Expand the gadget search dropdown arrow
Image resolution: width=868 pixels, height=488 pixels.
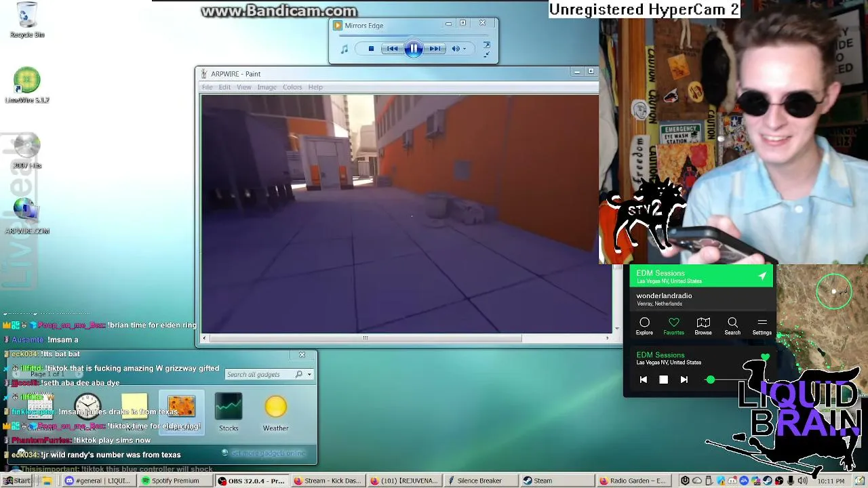click(x=309, y=374)
